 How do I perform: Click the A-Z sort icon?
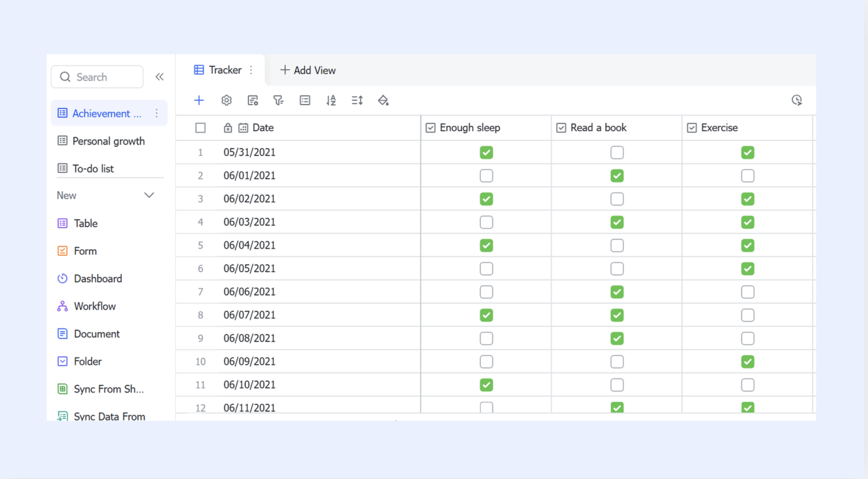[x=331, y=100]
